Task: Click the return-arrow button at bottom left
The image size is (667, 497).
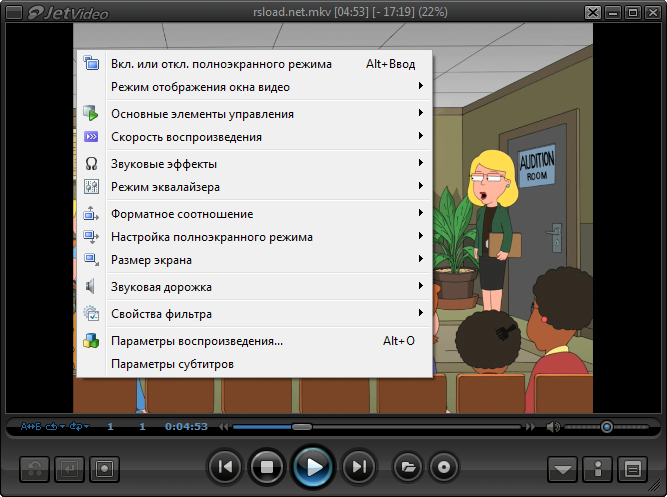Action: (x=69, y=469)
